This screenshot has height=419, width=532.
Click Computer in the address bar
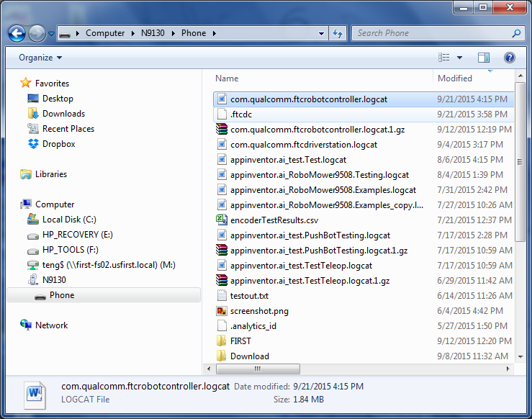click(x=105, y=33)
